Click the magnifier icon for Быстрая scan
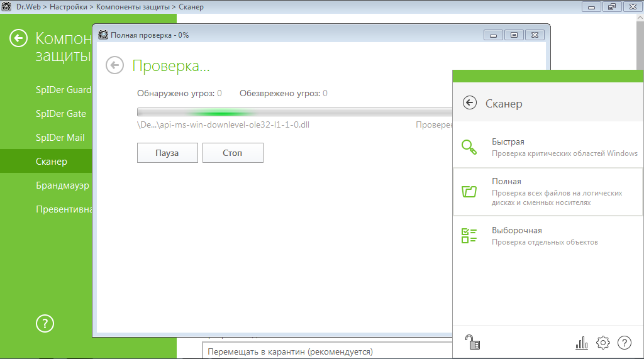The width and height of the screenshot is (644, 359). coord(469,147)
